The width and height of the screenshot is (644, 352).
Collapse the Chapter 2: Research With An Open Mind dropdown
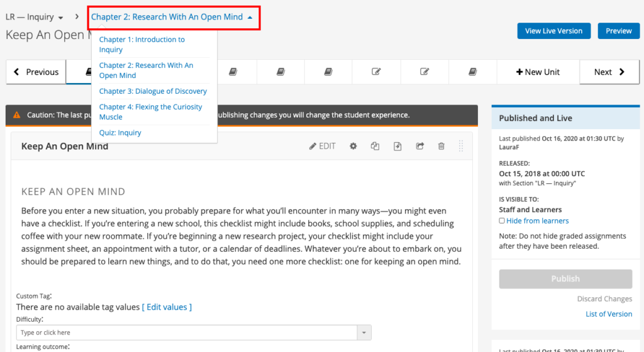(172, 17)
